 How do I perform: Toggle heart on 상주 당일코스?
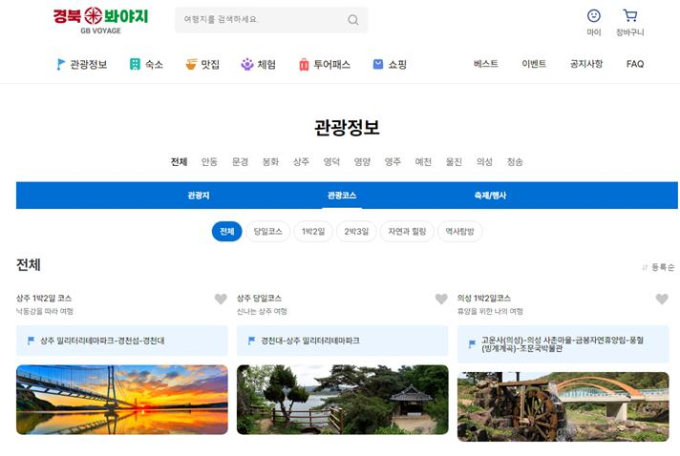[441, 299]
